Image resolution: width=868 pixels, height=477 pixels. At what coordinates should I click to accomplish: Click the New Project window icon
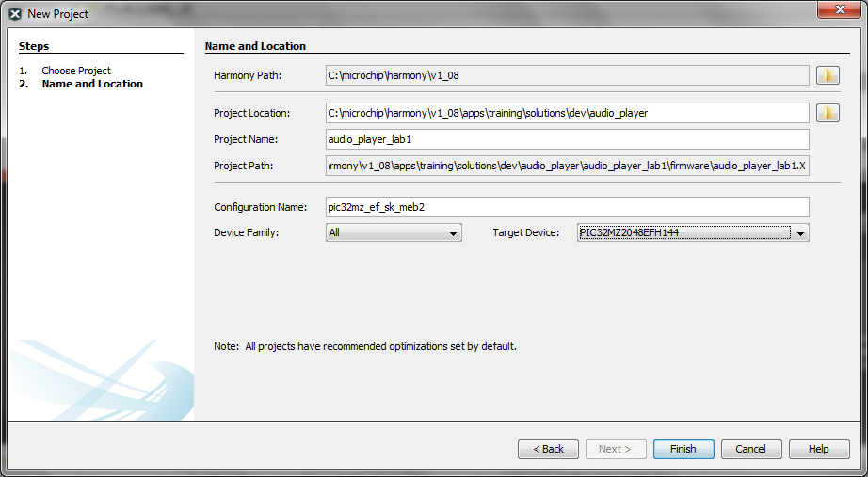pos(15,14)
